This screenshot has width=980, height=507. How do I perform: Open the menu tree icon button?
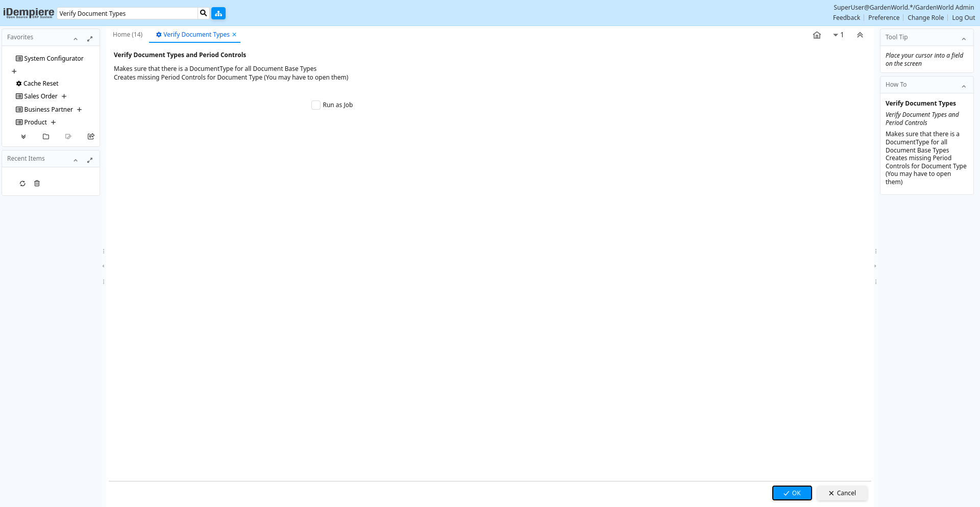(218, 13)
